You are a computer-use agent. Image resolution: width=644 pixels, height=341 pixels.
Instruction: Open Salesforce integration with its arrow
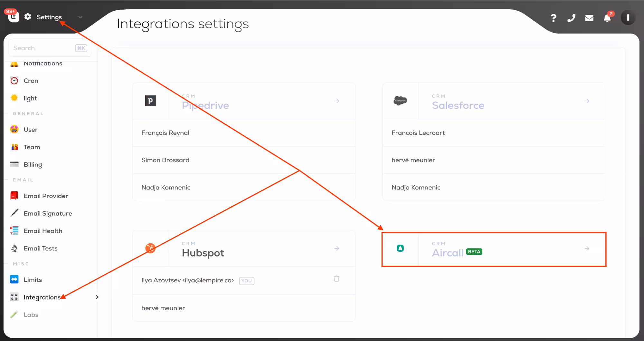(x=587, y=101)
